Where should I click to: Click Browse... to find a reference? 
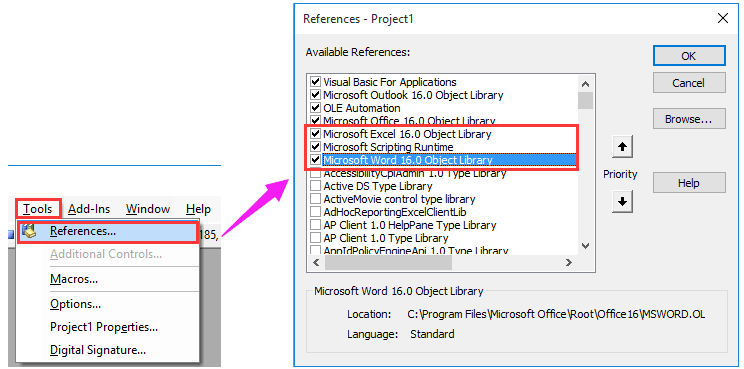[x=689, y=119]
